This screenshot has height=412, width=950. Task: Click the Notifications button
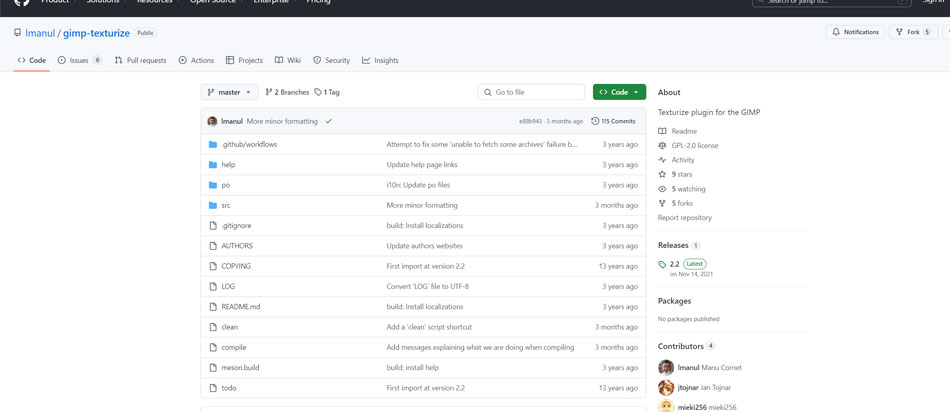(855, 32)
